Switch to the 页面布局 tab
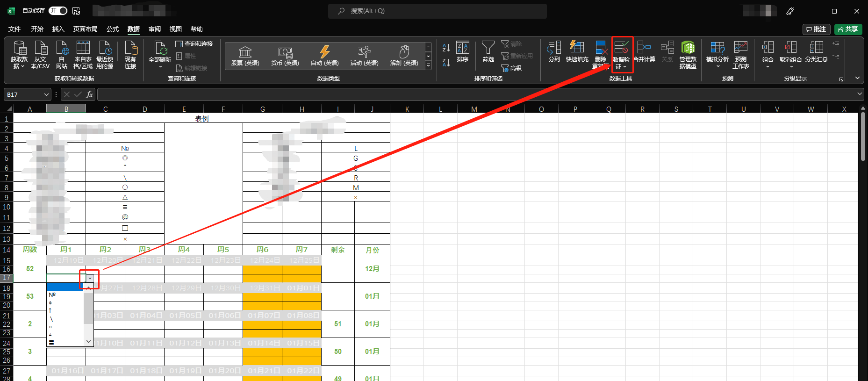This screenshot has width=868, height=381. click(86, 29)
